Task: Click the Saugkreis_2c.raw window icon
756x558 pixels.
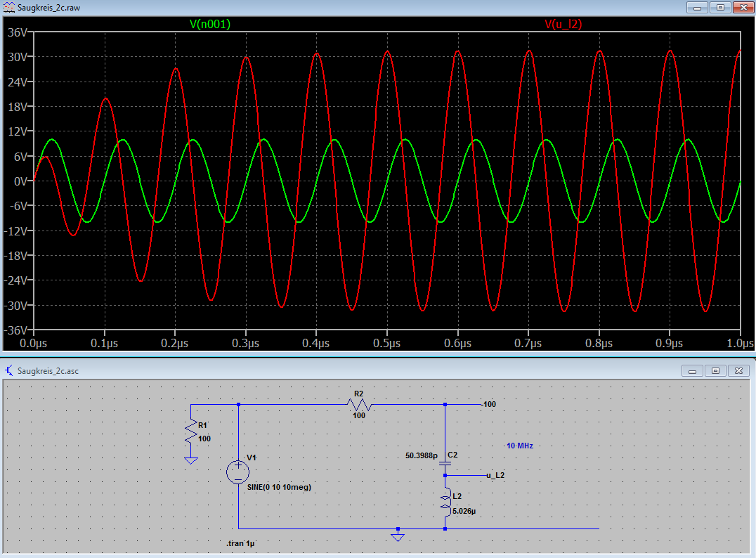Action: (x=8, y=7)
